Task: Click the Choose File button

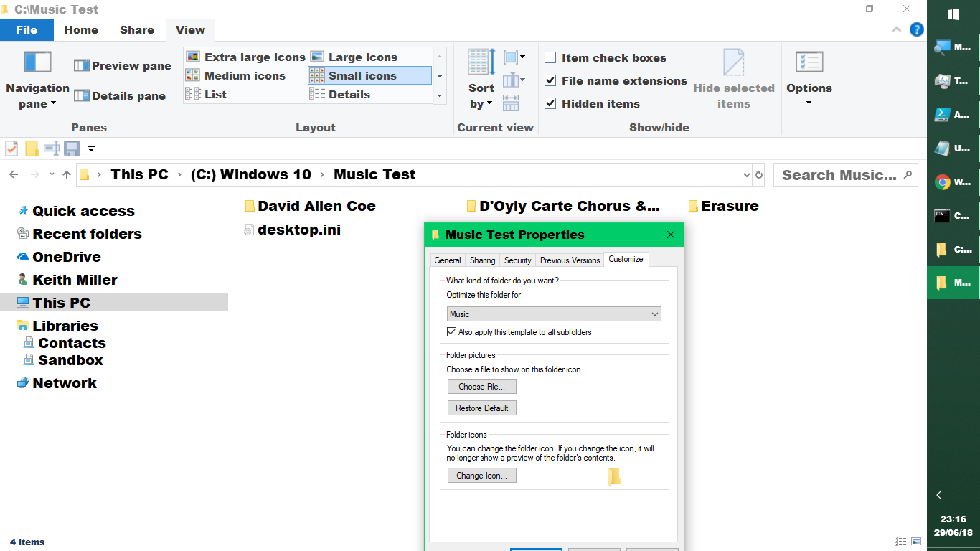Action: (481, 387)
